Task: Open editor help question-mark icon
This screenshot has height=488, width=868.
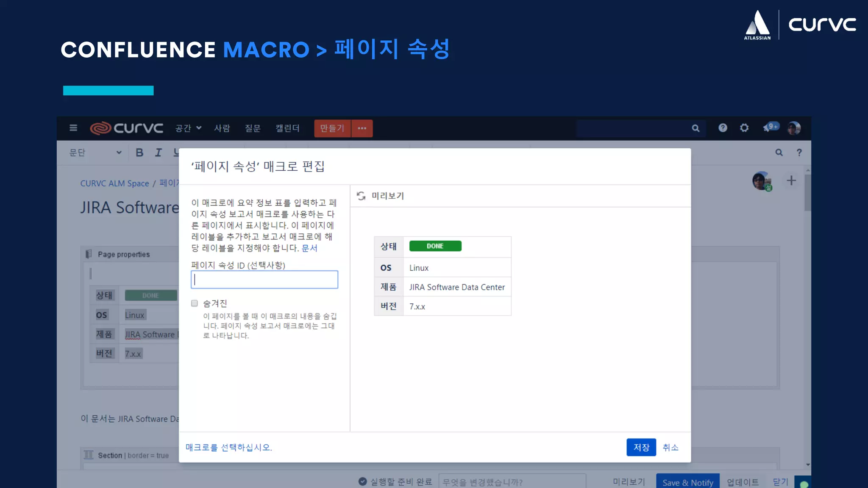Action: click(x=799, y=152)
